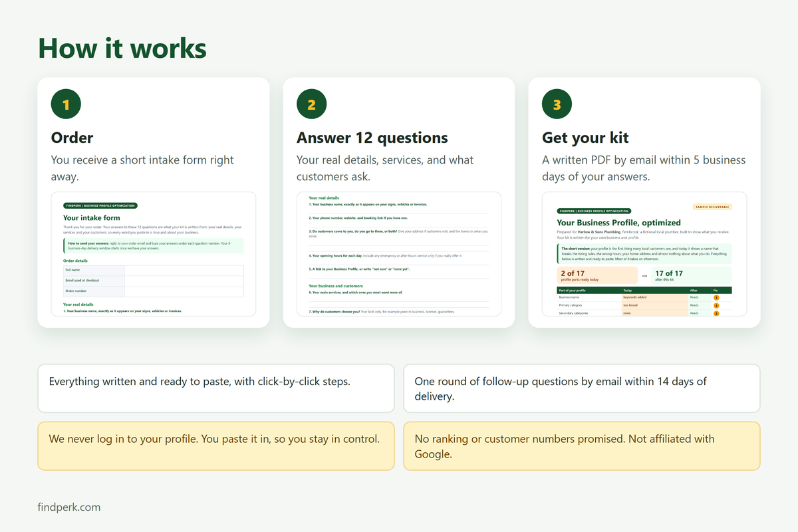Viewport: 798px width, 532px height.
Task: Select the 'Answer 12 questions' heading
Action: click(372, 138)
